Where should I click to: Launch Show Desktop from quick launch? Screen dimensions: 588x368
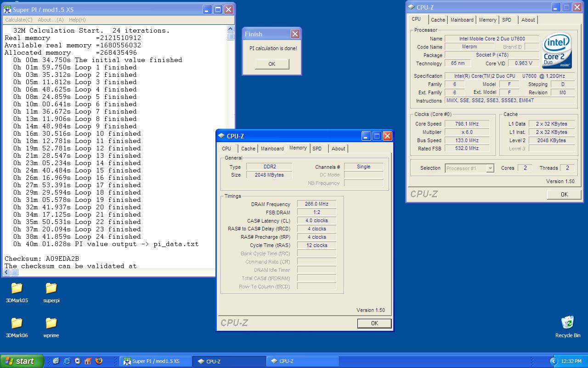pyautogui.click(x=56, y=361)
